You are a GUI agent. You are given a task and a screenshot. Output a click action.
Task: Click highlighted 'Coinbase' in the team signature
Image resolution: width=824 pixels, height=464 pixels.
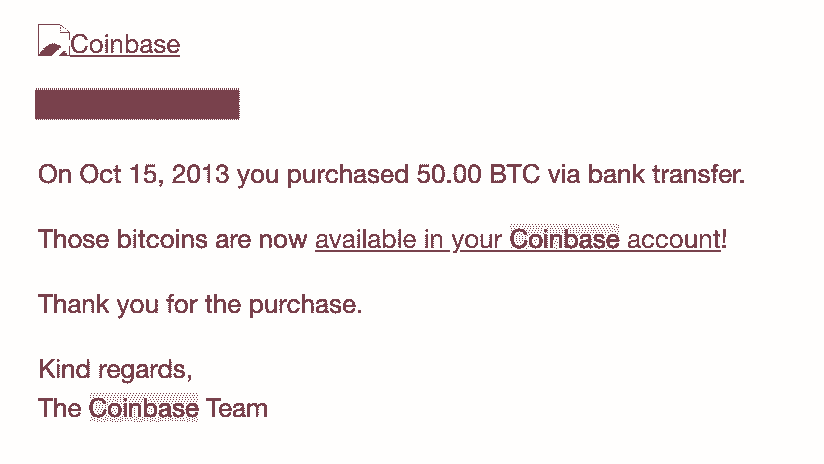point(144,408)
